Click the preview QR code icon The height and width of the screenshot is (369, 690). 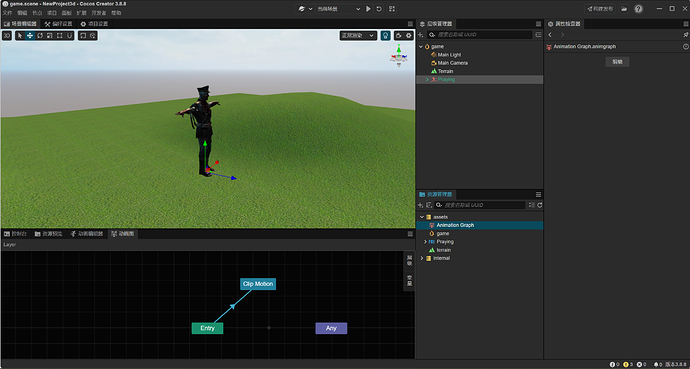pos(392,9)
